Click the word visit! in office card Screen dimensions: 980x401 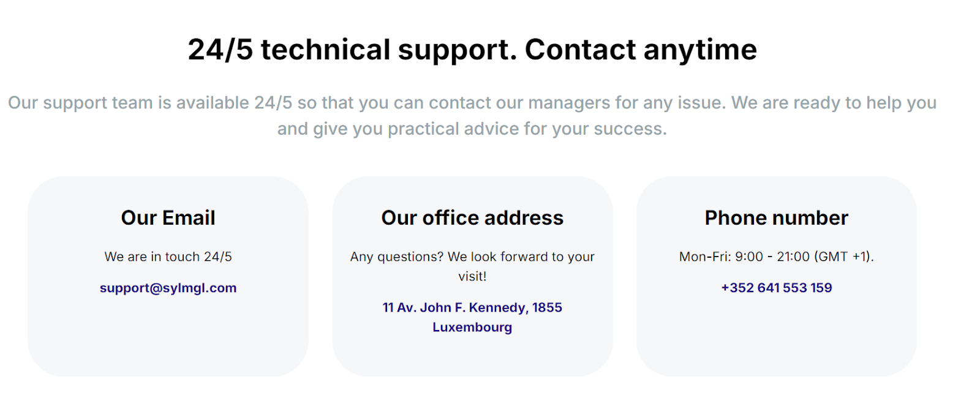(x=472, y=276)
